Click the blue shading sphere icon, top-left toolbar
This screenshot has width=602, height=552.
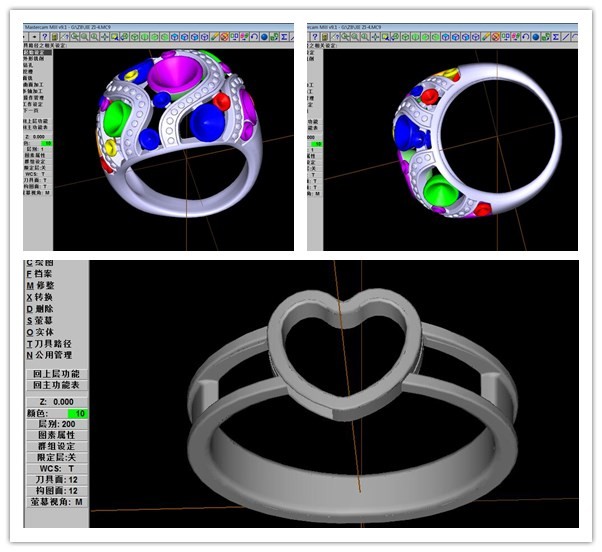(262, 36)
